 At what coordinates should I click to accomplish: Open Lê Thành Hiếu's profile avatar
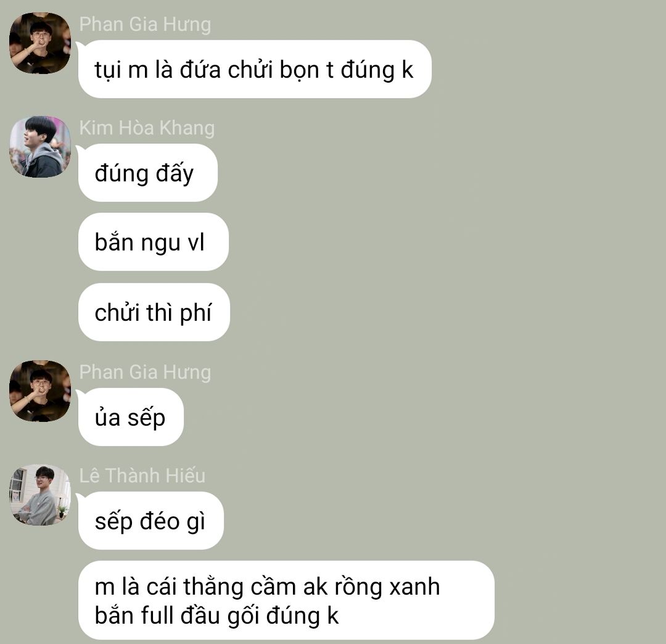40,495
